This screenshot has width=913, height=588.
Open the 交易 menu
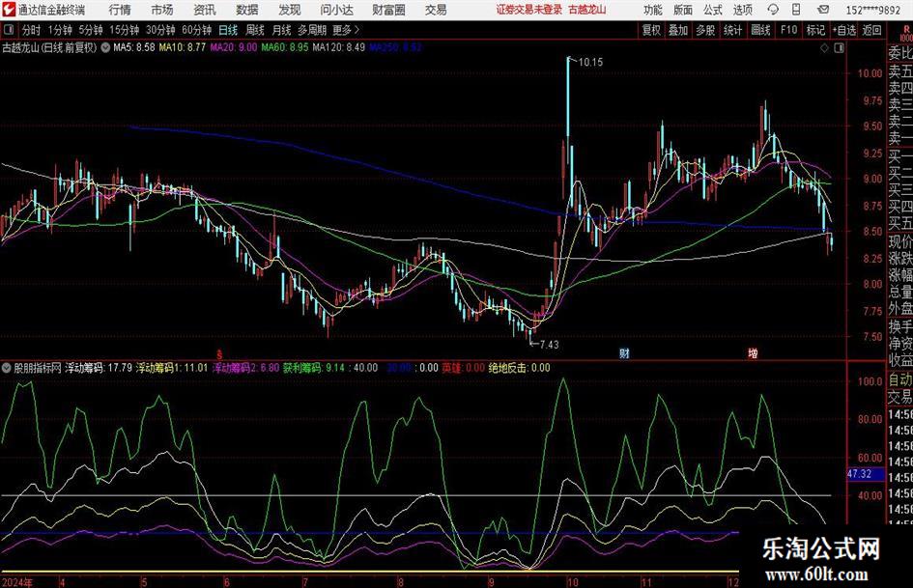tap(436, 10)
